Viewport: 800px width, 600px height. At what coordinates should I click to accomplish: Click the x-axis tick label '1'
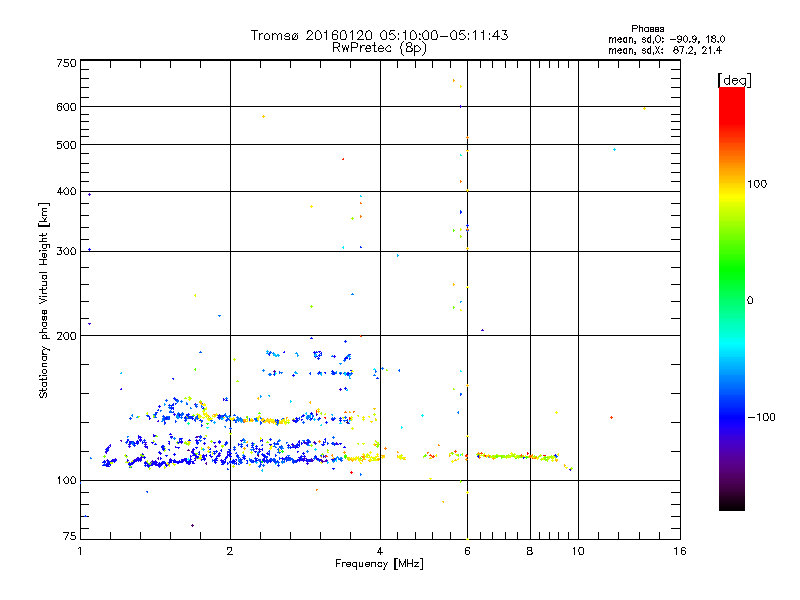click(80, 551)
